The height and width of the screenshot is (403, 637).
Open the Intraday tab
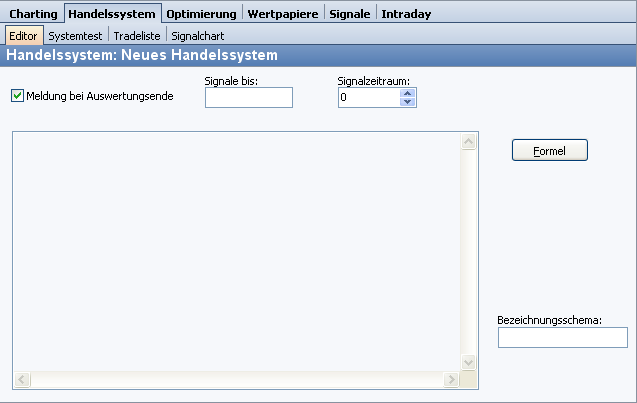pos(406,14)
